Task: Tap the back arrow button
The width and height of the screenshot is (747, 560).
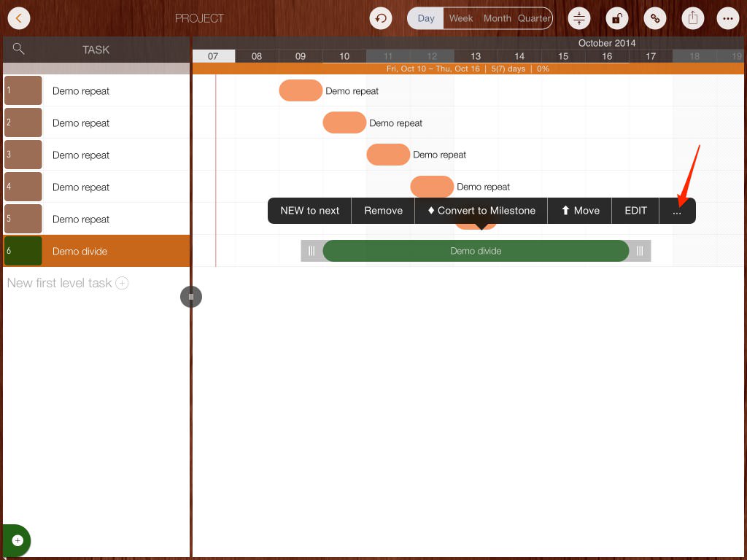Action: point(19,18)
